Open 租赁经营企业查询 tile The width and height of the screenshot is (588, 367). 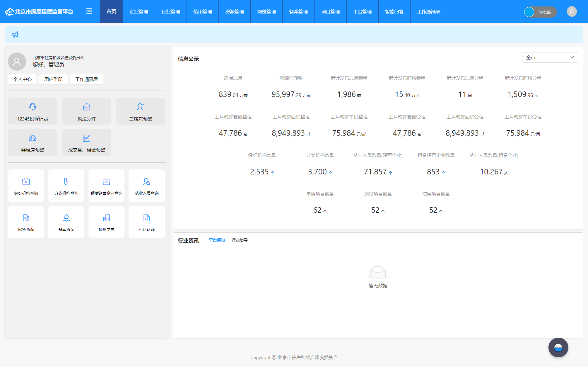(x=106, y=186)
